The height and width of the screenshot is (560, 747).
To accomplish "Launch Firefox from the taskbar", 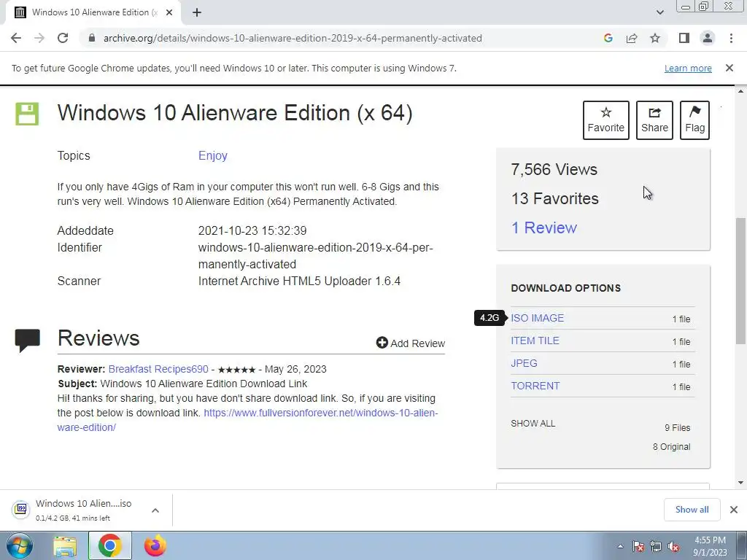I will pos(155,545).
